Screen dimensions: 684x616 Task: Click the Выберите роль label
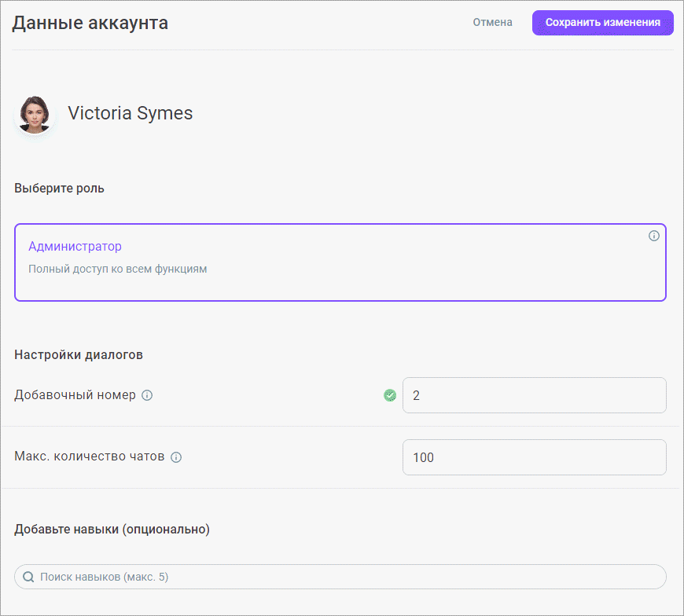pos(59,189)
